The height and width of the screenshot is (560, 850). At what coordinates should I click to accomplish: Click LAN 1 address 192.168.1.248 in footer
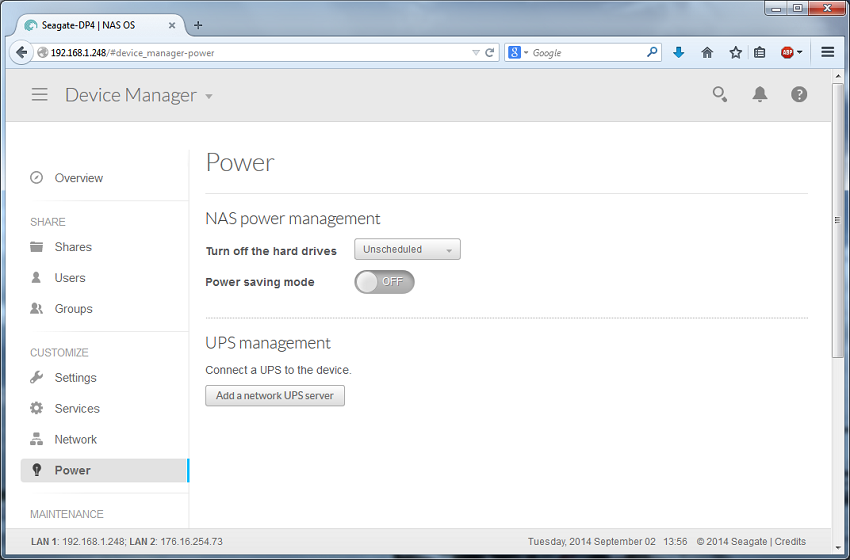point(94,542)
